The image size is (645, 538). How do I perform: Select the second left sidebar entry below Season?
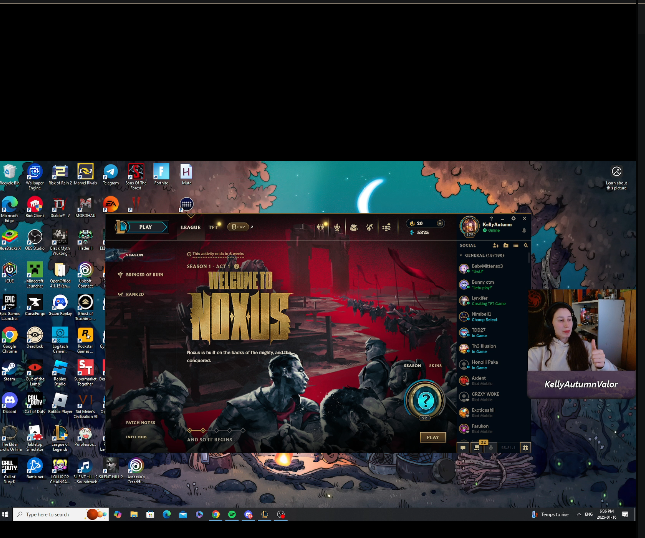(141, 274)
